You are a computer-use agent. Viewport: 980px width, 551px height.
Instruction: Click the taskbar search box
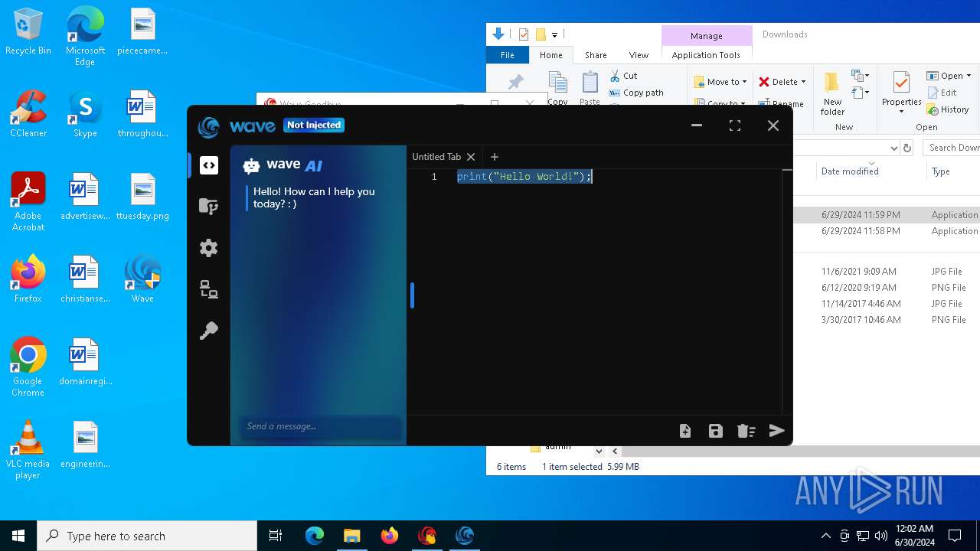(147, 536)
